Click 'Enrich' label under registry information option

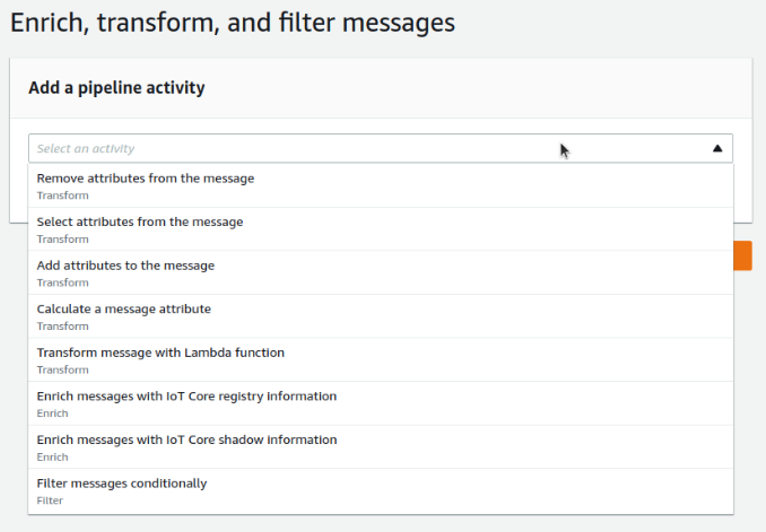[x=52, y=413]
